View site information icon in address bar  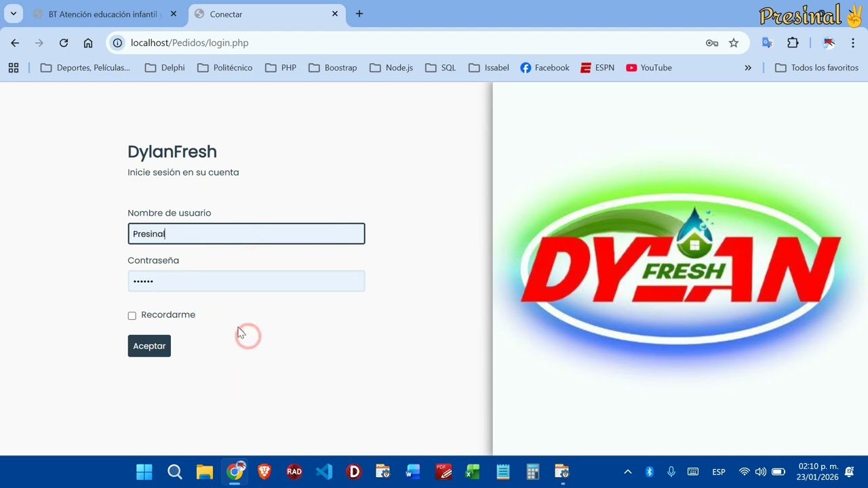click(117, 43)
